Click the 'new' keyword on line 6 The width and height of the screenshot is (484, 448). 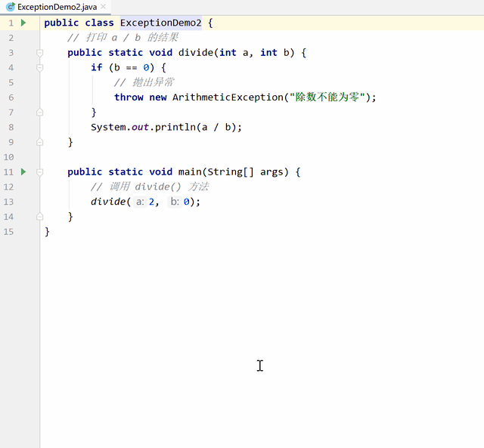point(158,97)
